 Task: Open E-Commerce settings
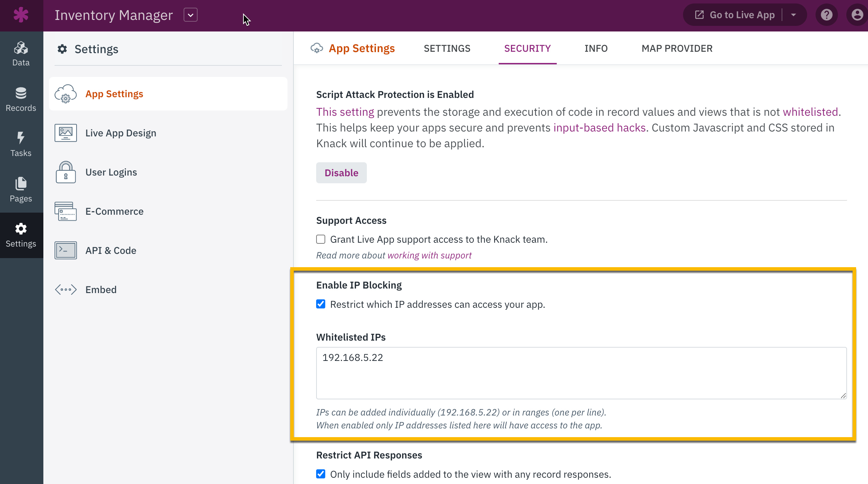point(168,211)
